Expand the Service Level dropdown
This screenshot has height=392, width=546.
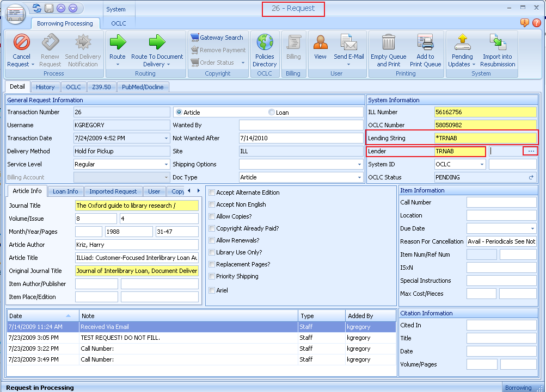tap(167, 164)
